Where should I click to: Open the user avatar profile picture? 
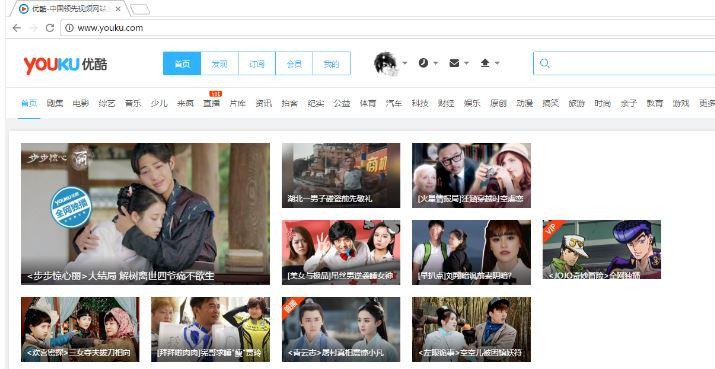click(x=385, y=63)
